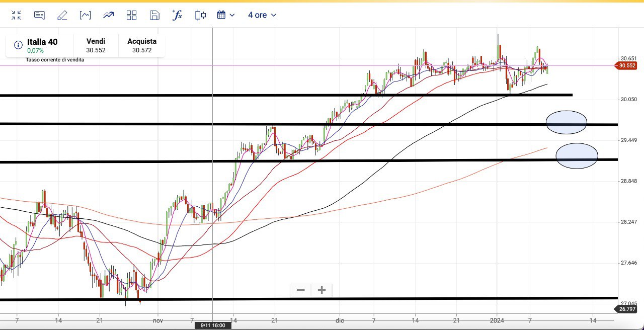Click the floppy disk save icon
Screen dimensions: 644x330
click(154, 15)
